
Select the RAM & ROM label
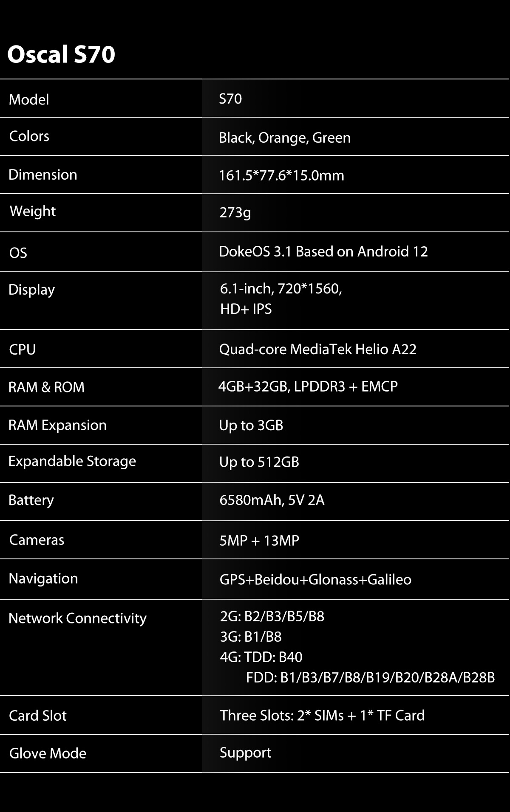(46, 387)
